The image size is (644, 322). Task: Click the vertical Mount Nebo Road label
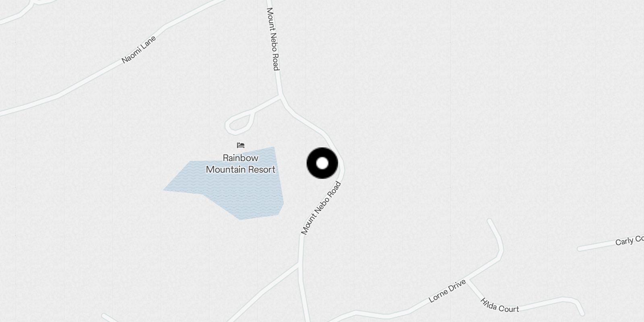pyautogui.click(x=273, y=39)
